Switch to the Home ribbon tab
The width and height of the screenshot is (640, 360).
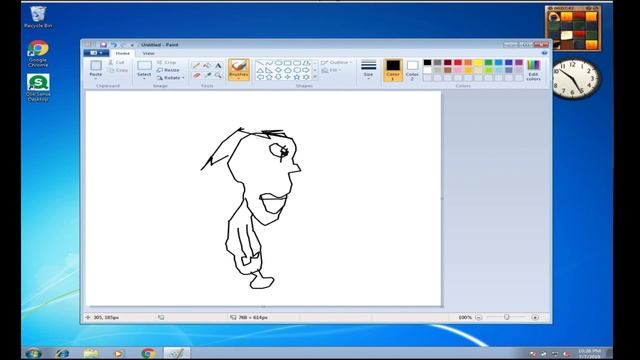coord(122,53)
